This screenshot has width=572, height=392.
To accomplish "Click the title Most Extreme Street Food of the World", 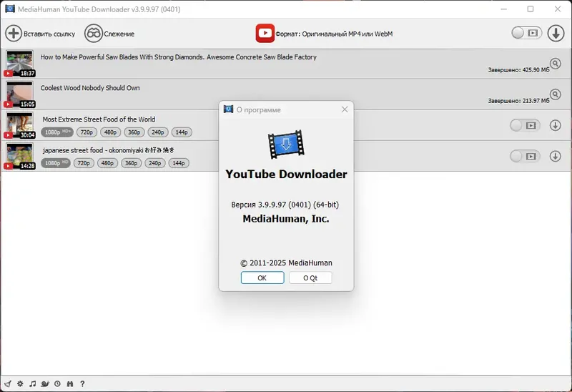I will 99,119.
